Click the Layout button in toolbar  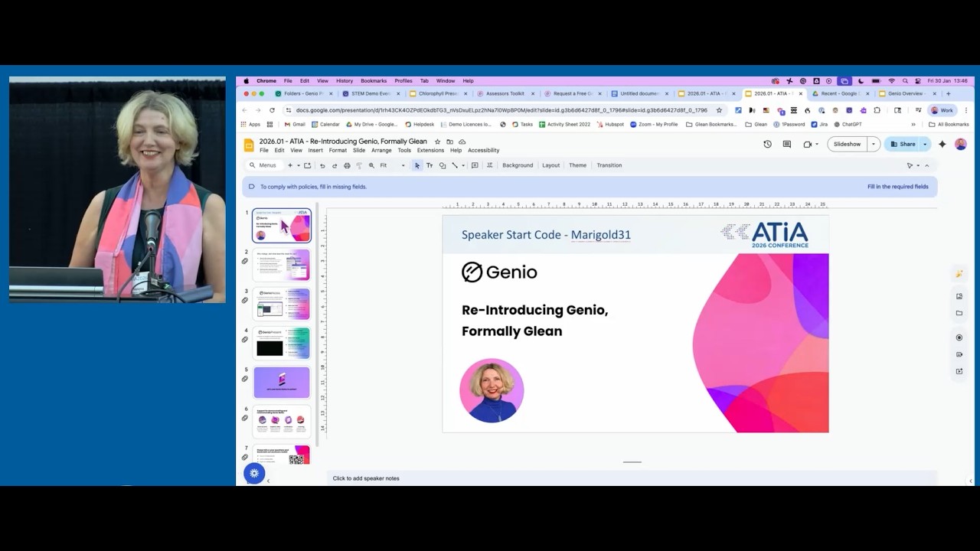[551, 165]
